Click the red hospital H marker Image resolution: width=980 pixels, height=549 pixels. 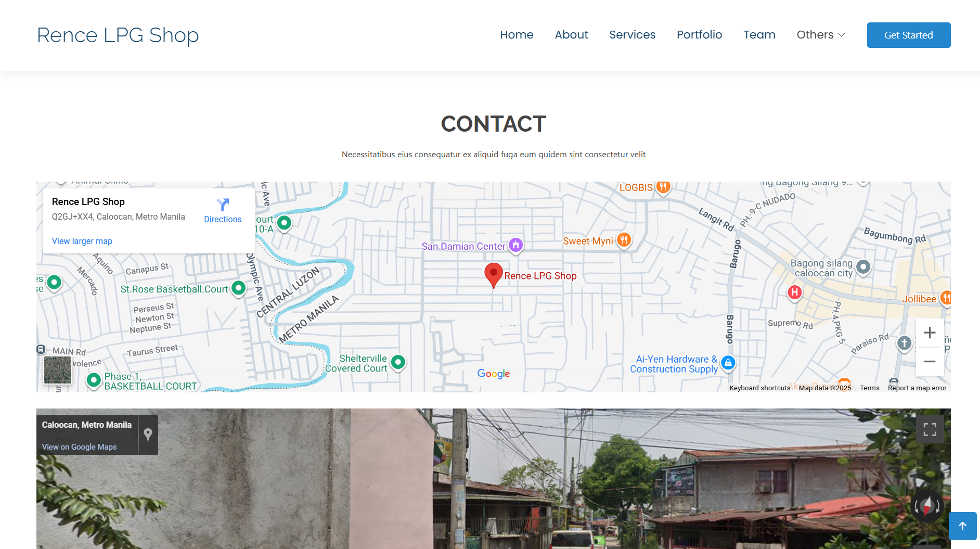coord(794,292)
